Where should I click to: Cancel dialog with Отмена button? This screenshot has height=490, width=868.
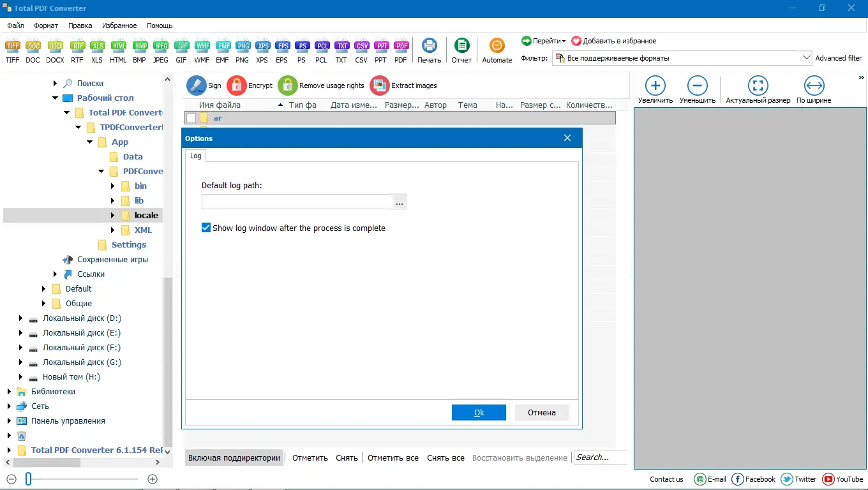click(542, 412)
